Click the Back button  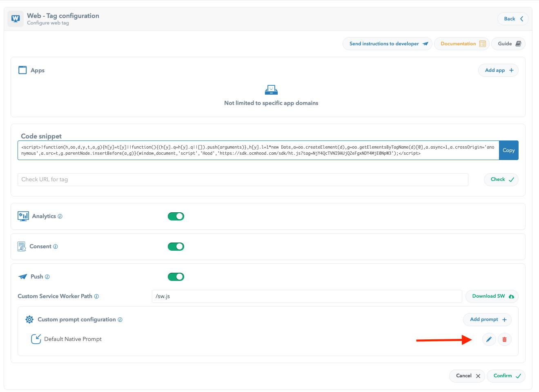513,19
